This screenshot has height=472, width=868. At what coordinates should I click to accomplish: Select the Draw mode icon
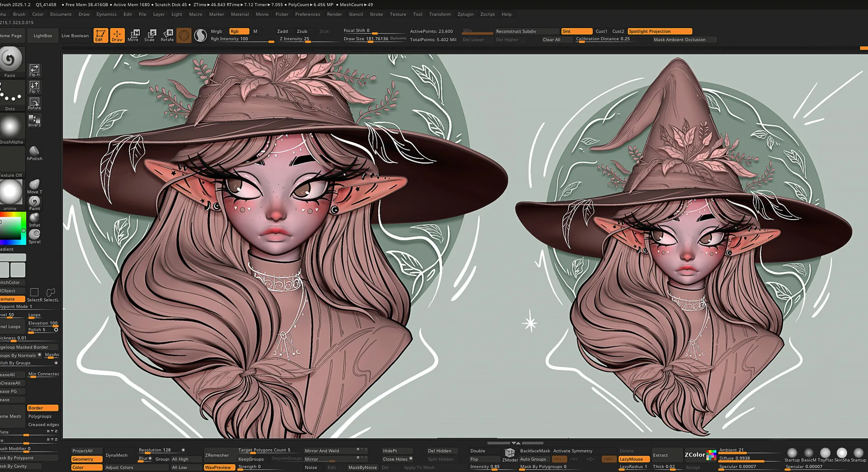(117, 35)
